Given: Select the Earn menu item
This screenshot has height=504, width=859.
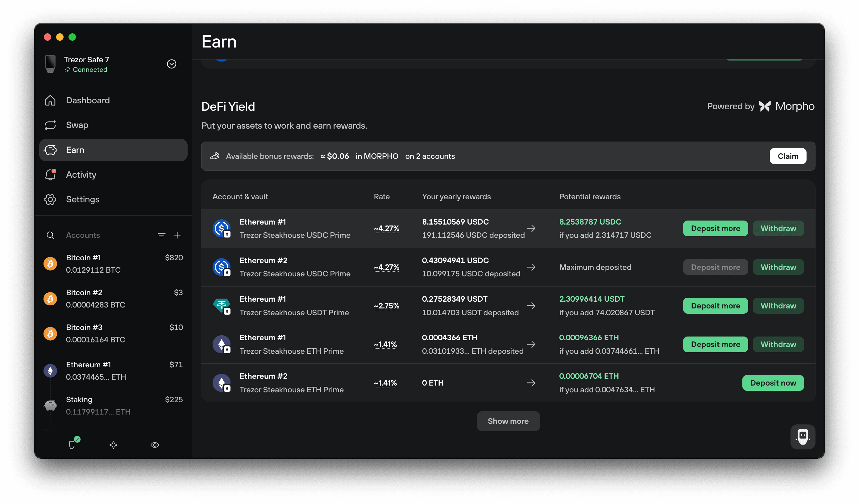Looking at the screenshot, I should coord(113,150).
